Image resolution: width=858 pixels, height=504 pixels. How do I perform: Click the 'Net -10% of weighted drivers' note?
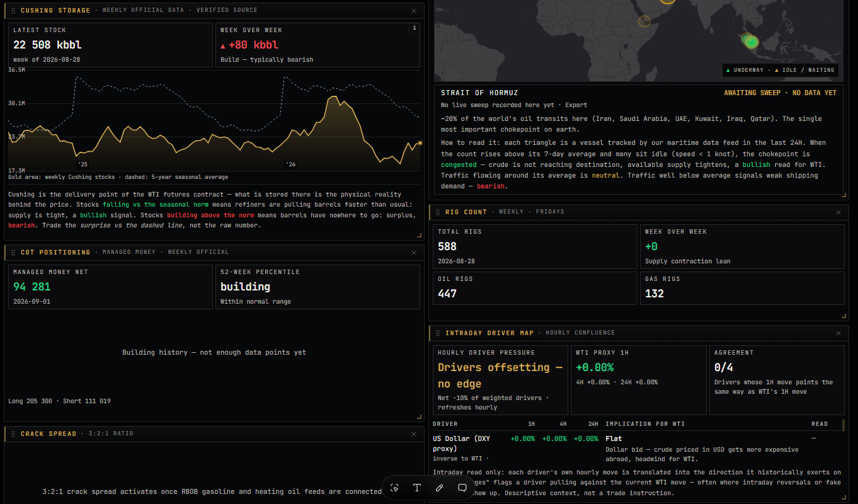point(492,403)
